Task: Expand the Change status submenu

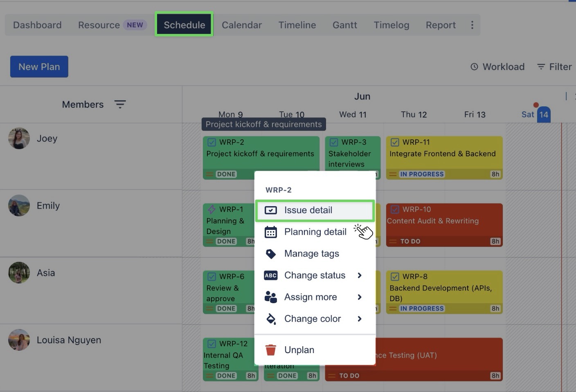Action: click(360, 275)
